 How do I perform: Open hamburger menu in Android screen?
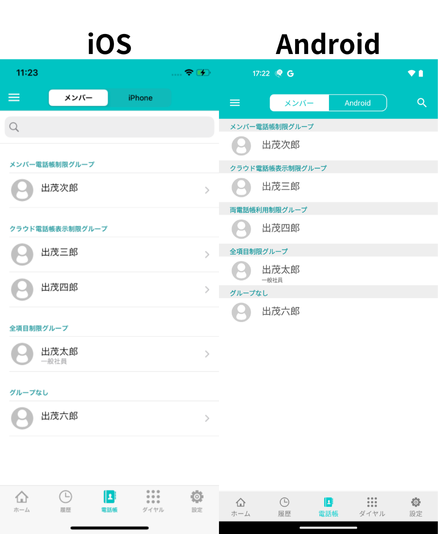(x=235, y=103)
